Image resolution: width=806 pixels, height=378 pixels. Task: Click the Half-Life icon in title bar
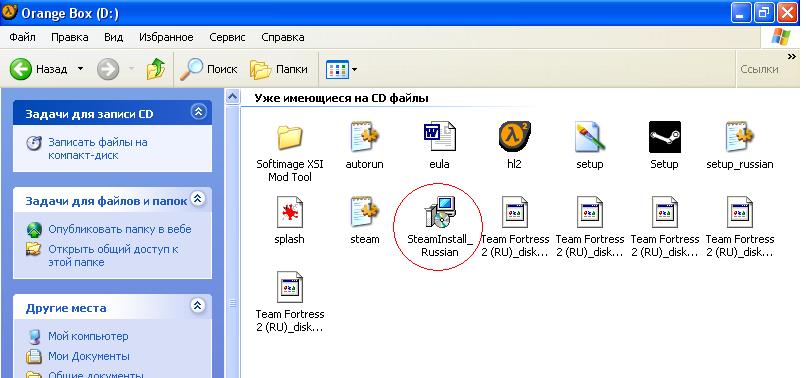[10, 11]
